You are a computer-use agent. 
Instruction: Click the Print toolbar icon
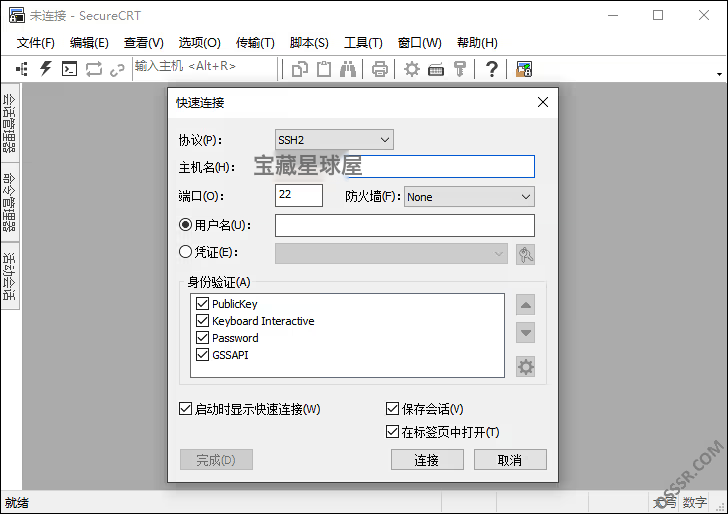pyautogui.click(x=380, y=69)
